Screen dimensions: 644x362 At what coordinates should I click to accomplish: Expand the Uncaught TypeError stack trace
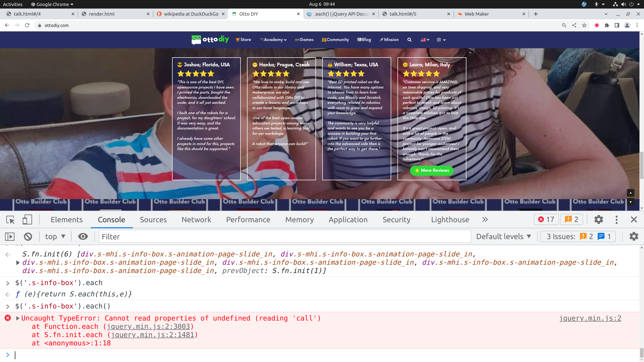click(x=18, y=318)
